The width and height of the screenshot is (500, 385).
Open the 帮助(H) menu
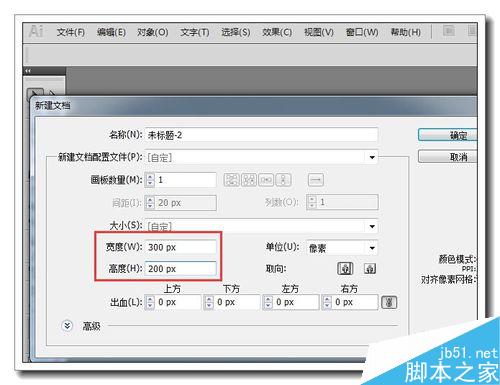(x=406, y=32)
